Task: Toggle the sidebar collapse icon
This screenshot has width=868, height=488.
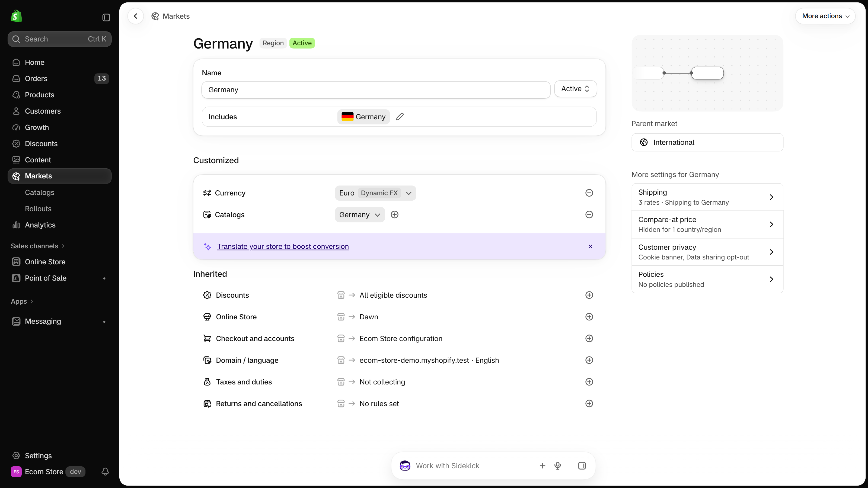Action: coord(106,17)
